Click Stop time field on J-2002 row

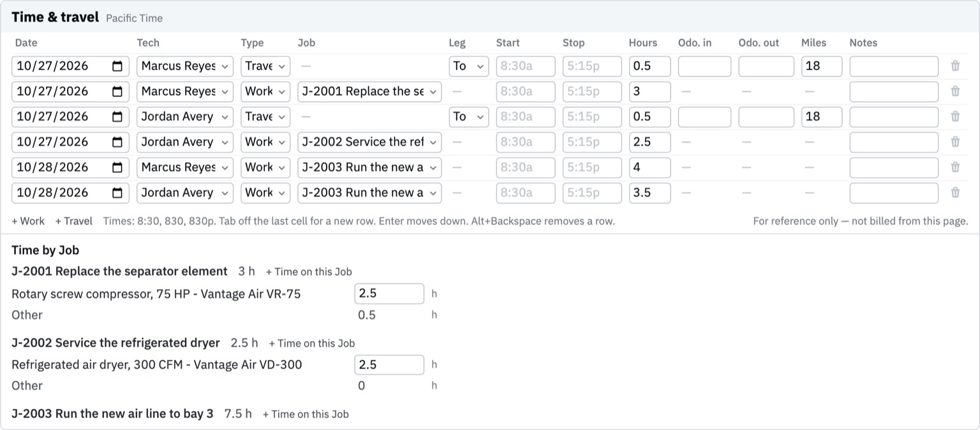click(x=592, y=142)
